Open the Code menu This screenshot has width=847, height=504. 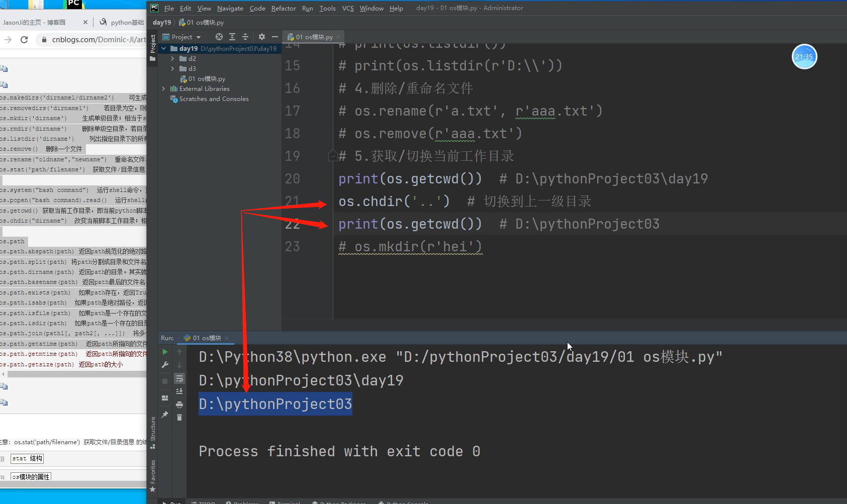(x=257, y=9)
